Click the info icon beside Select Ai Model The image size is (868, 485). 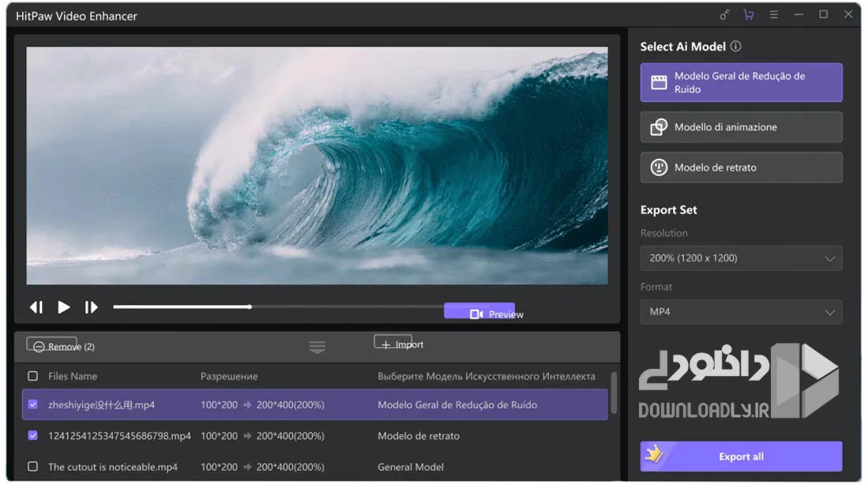pos(735,46)
